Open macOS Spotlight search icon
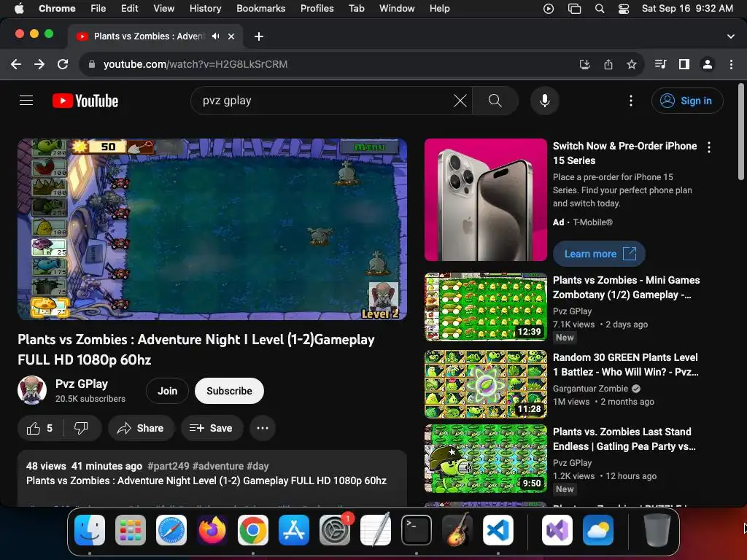The width and height of the screenshot is (747, 560). 600,9
